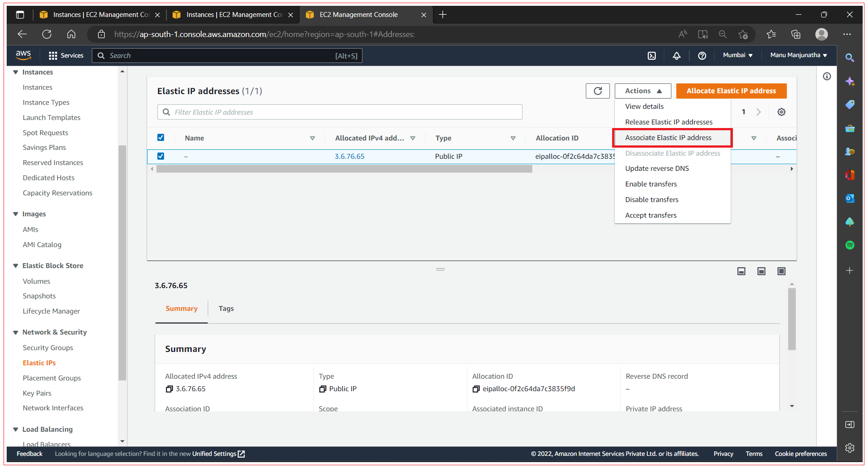This screenshot has height=467, width=868.
Task: Click the AWS logo home icon
Action: point(23,55)
